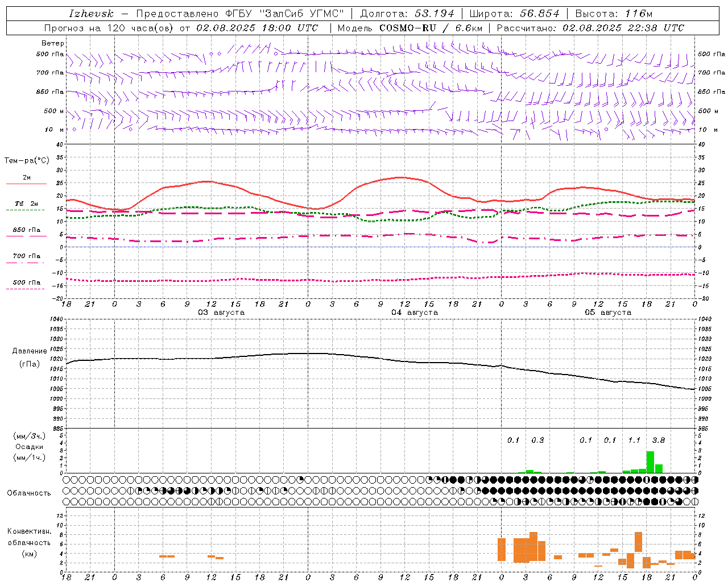Click the 'Прогноз на 120 часа(ов)' forecast text
Screen dimensions: 728x582
click(x=109, y=28)
